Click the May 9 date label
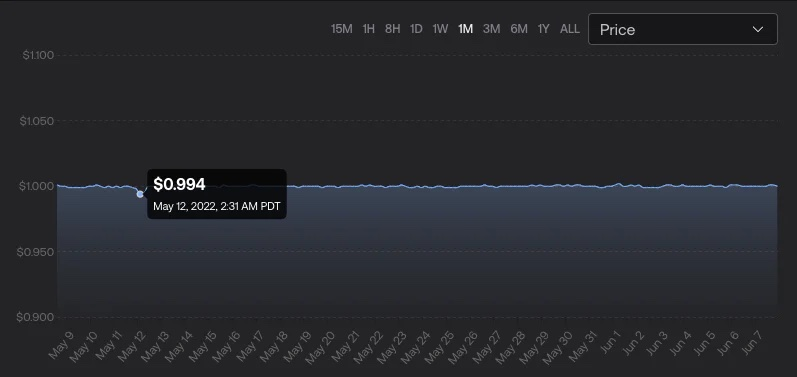Image resolution: width=797 pixels, height=377 pixels. tap(62, 345)
